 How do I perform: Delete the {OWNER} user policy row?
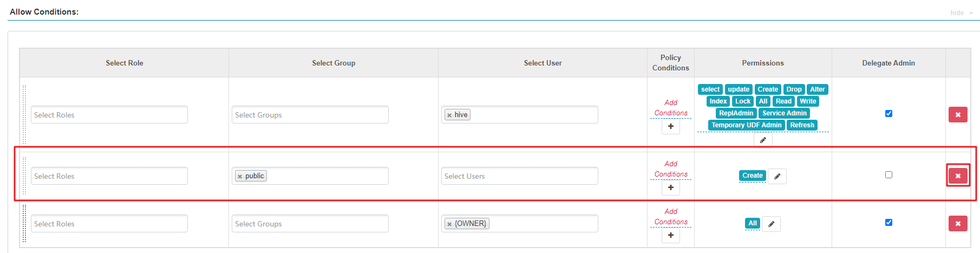coord(958,224)
